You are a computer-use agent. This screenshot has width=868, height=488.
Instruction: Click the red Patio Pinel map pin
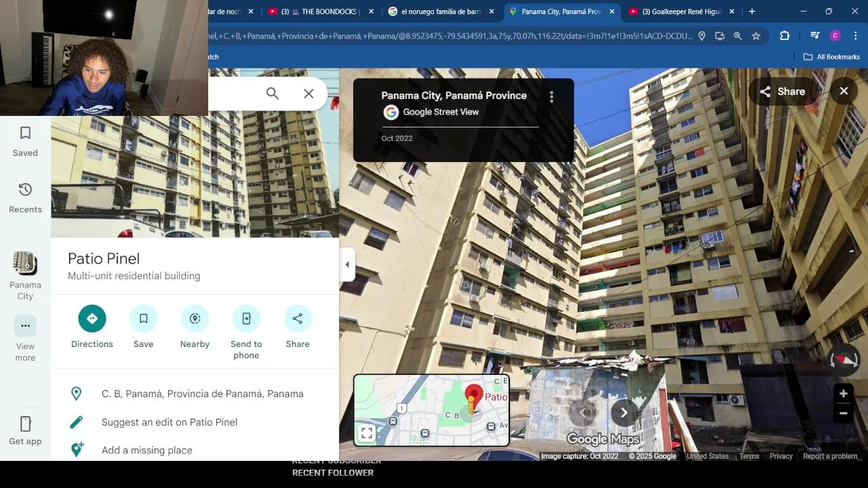click(x=473, y=395)
